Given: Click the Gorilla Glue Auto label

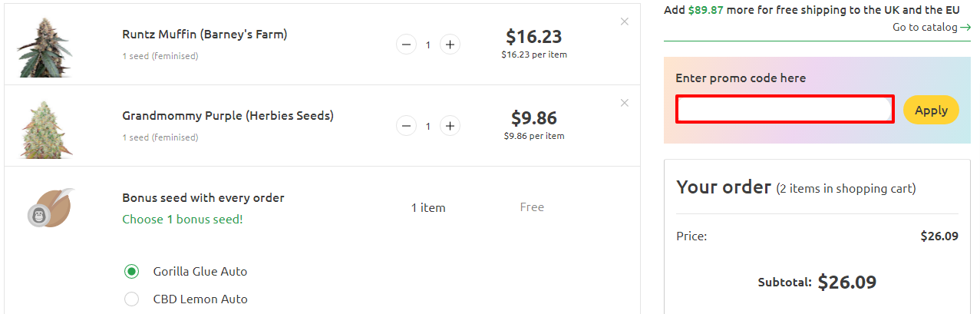Looking at the screenshot, I should pos(200,271).
